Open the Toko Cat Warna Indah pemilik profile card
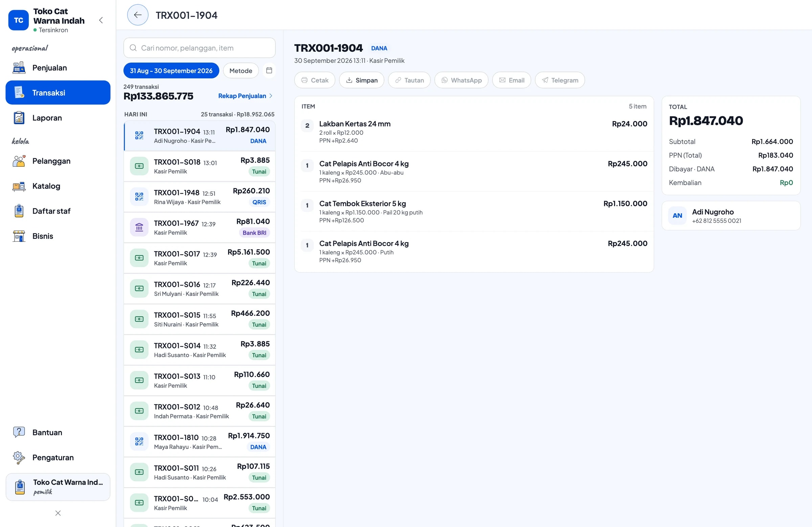The height and width of the screenshot is (527, 812). click(58, 487)
